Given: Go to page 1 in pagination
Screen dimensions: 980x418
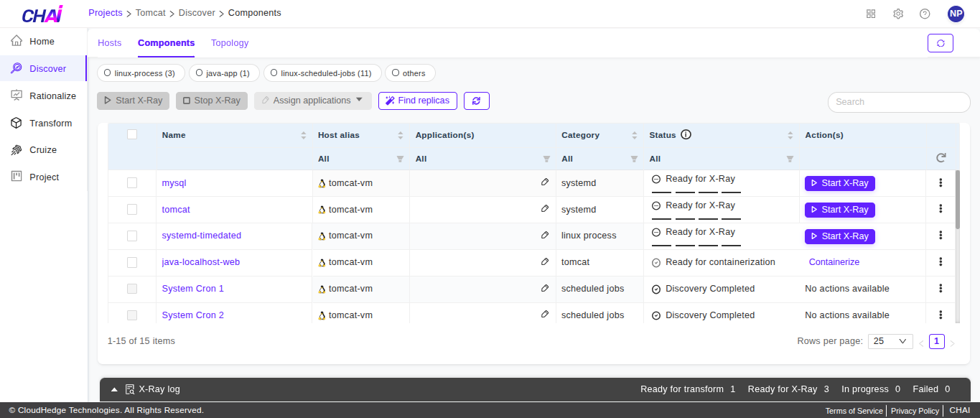Looking at the screenshot, I should click(x=937, y=341).
